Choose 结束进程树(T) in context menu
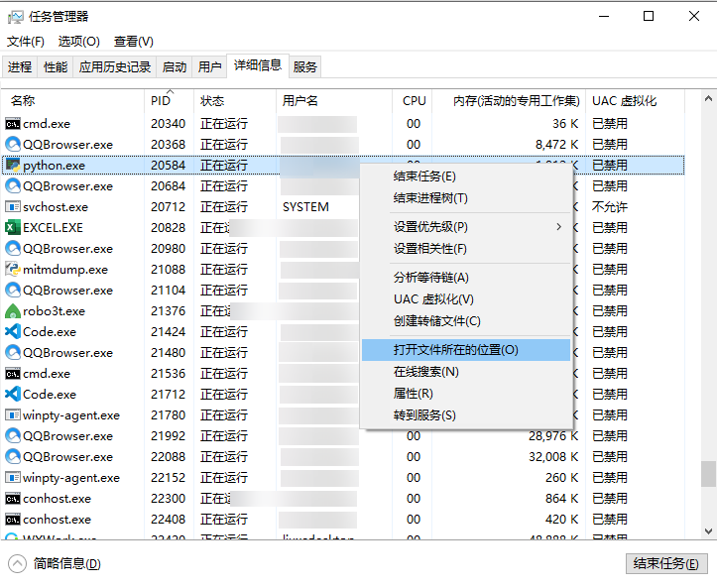 pyautogui.click(x=465, y=198)
